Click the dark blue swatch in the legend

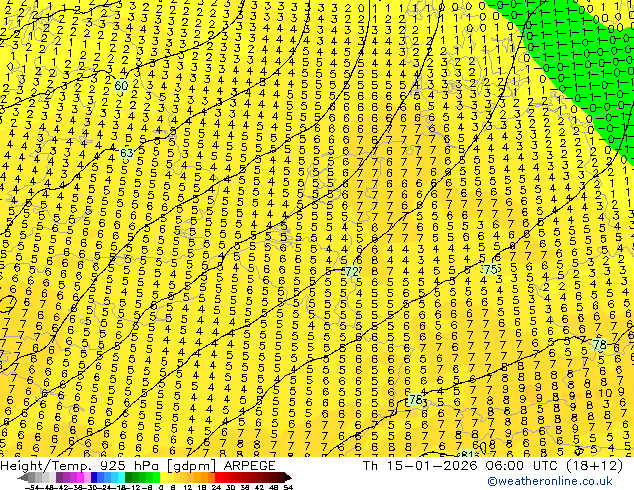[x=94, y=477]
